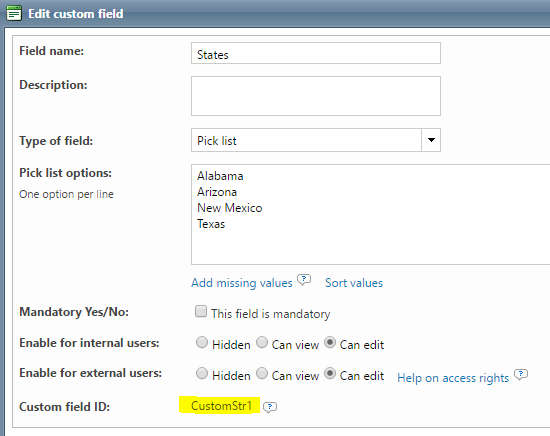Select Can view for external users
The width and height of the screenshot is (550, 436).
[x=262, y=373]
